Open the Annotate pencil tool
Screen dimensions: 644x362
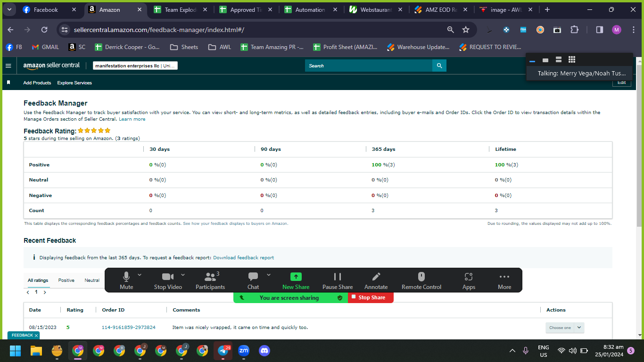click(x=376, y=280)
